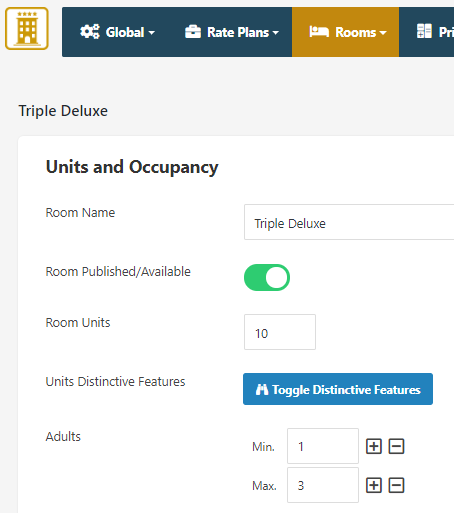The height and width of the screenshot is (513, 454).
Task: Click the calculator icon in navigation bar
Action: [x=424, y=31]
